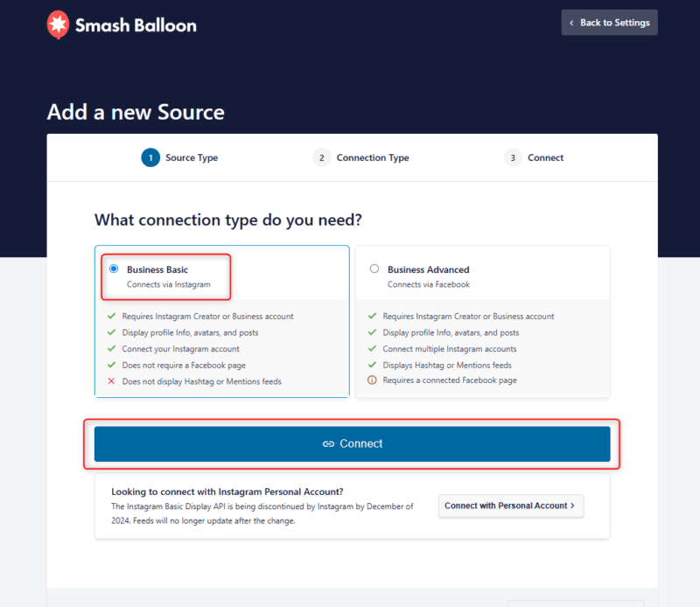Select the Business Advanced radio button
The width and height of the screenshot is (700, 607).
coord(374,269)
